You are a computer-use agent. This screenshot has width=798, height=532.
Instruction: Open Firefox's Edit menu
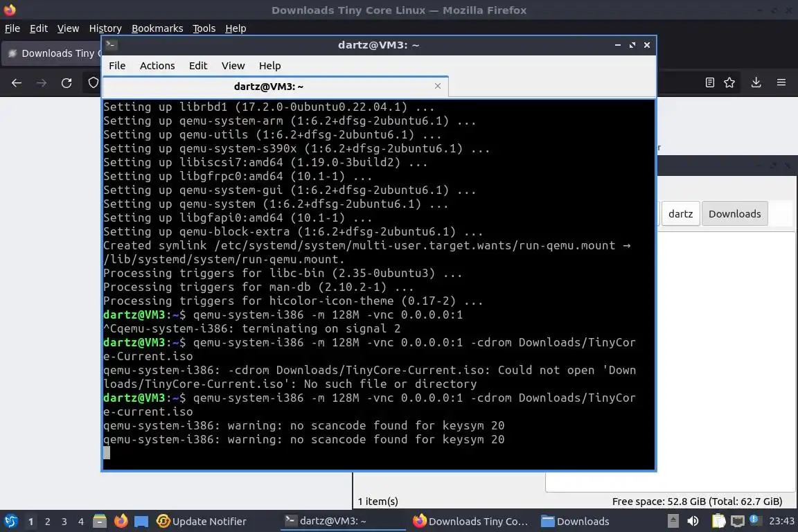click(39, 28)
